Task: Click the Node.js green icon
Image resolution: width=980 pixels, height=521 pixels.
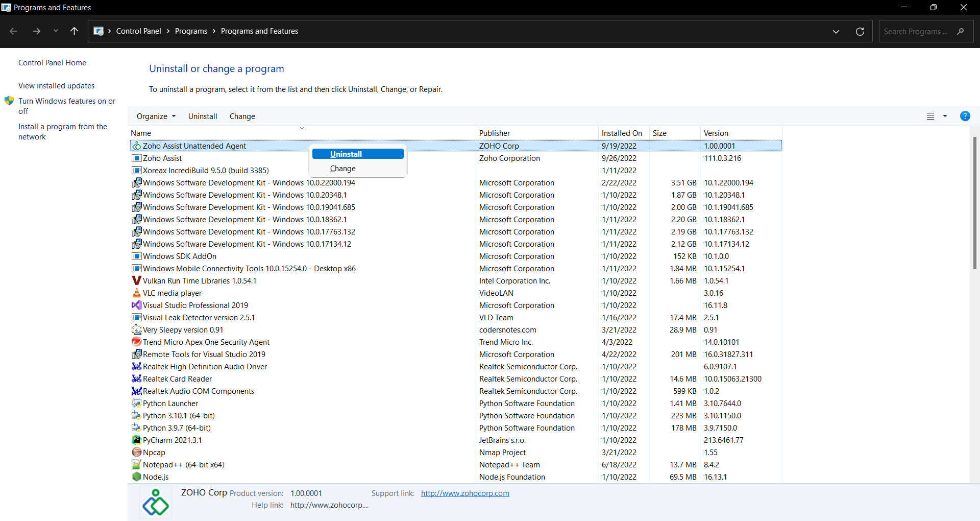Action: point(136,477)
